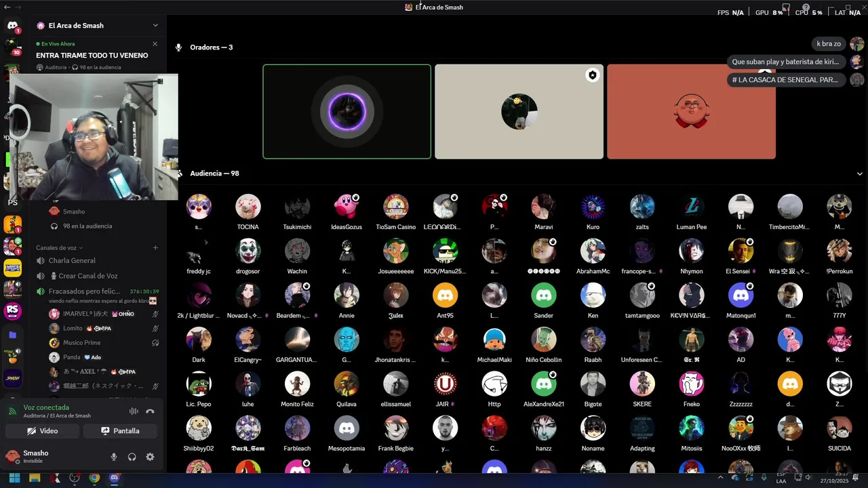Open audience member AbrahamMc

(x=593, y=256)
